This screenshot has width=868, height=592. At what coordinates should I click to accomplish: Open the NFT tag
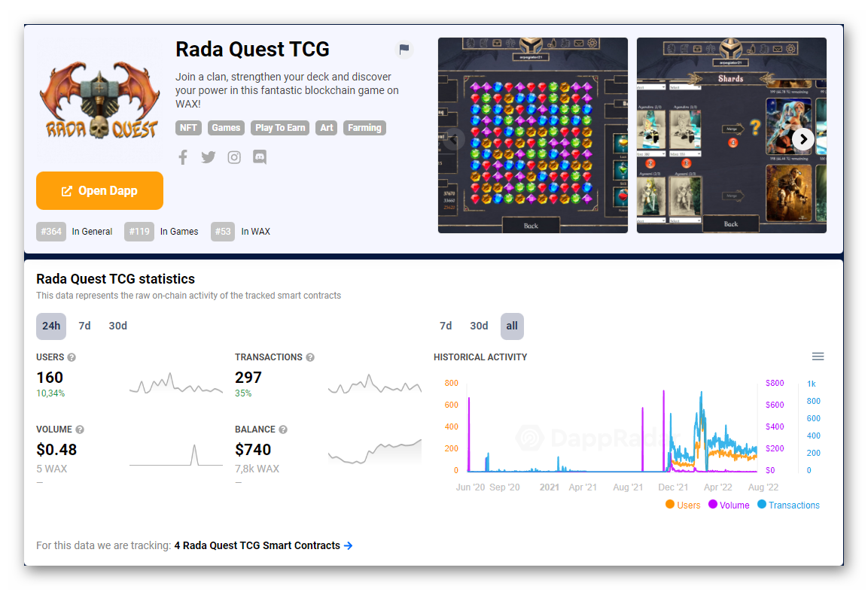(188, 128)
